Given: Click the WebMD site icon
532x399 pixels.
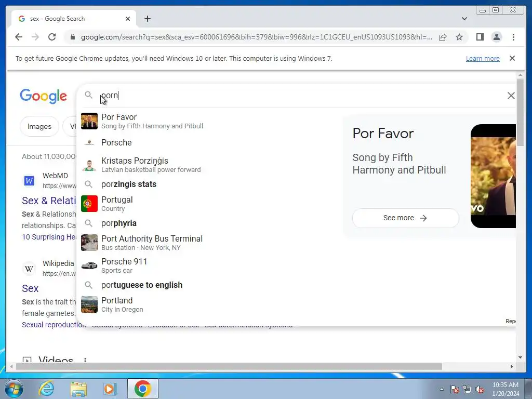Looking at the screenshot, I should coord(29,180).
